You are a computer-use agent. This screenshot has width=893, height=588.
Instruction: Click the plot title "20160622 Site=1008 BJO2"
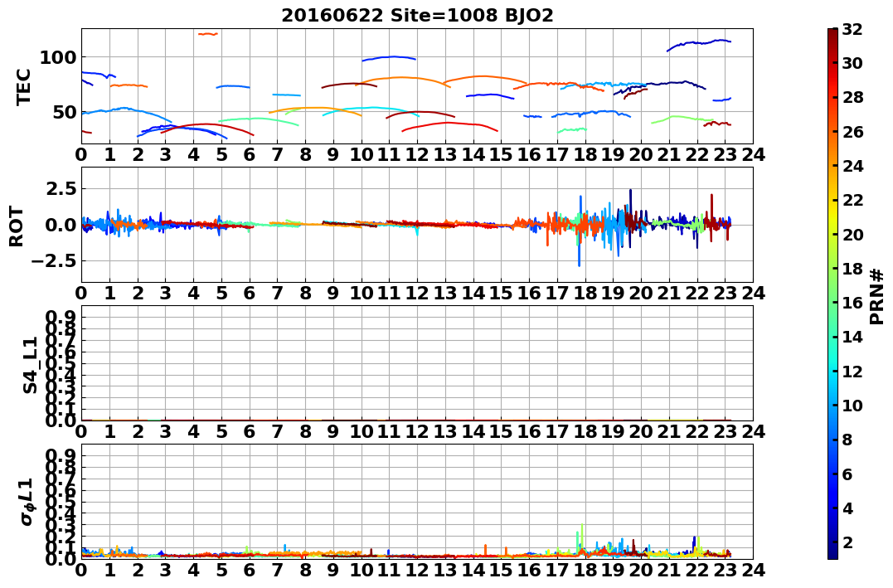click(417, 16)
